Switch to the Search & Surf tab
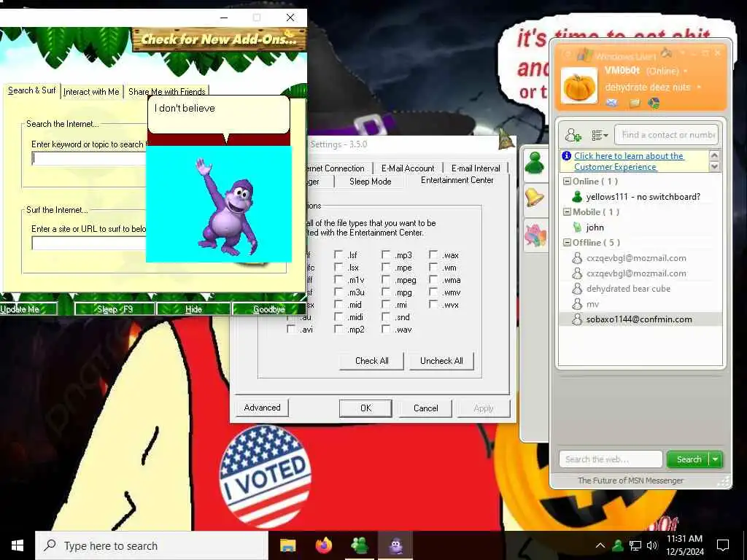Image resolution: width=747 pixels, height=560 pixels. pyautogui.click(x=32, y=90)
